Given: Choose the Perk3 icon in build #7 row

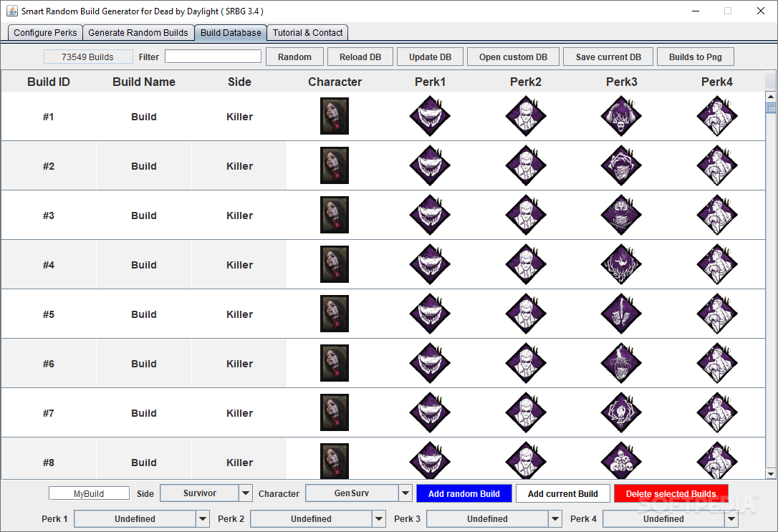Looking at the screenshot, I should [x=621, y=412].
